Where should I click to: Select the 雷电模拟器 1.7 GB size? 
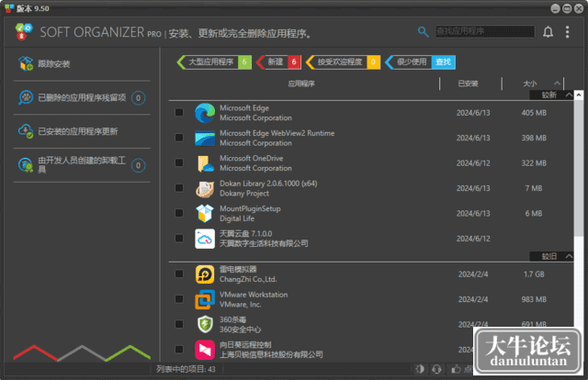point(534,274)
